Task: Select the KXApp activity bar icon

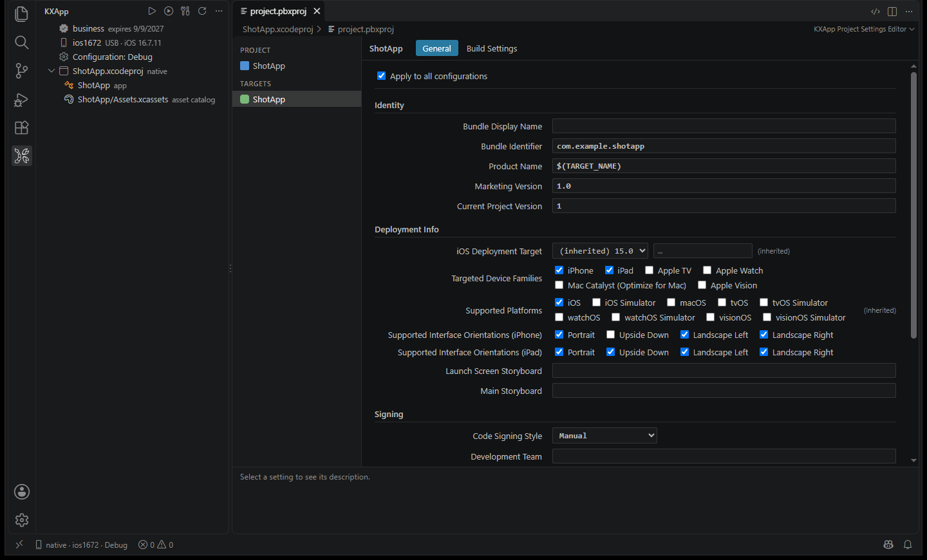Action: [21, 156]
